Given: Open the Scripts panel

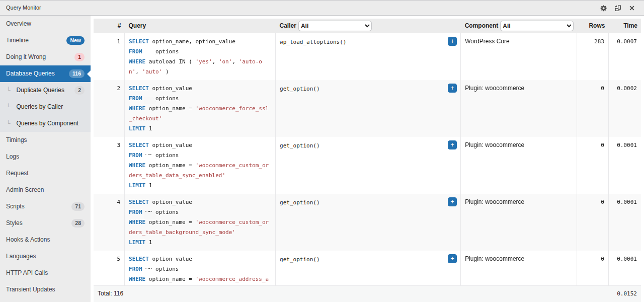Looking at the screenshot, I should [45, 206].
